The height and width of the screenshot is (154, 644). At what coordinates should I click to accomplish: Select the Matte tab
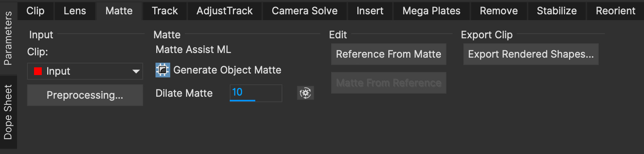(119, 11)
